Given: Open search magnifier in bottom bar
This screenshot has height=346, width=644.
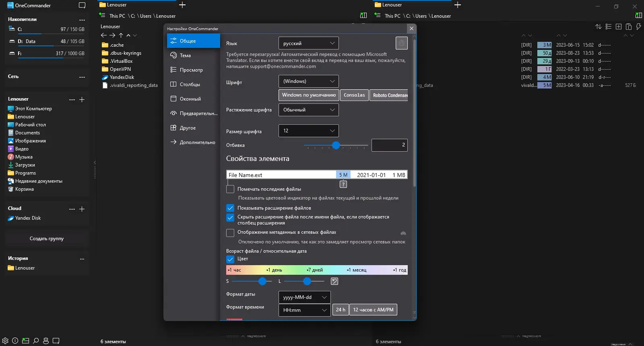Looking at the screenshot, I should coord(36,341).
